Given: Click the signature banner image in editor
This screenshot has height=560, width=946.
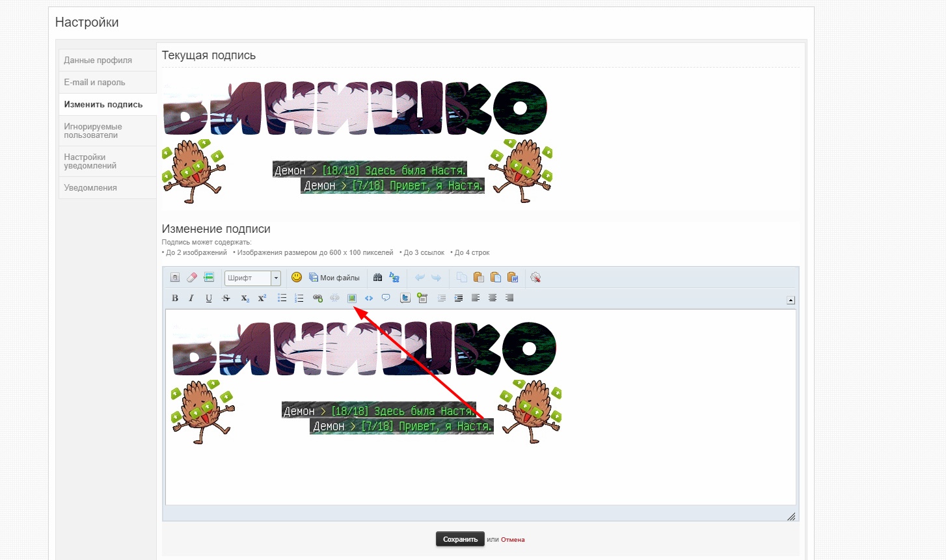Looking at the screenshot, I should point(364,349).
